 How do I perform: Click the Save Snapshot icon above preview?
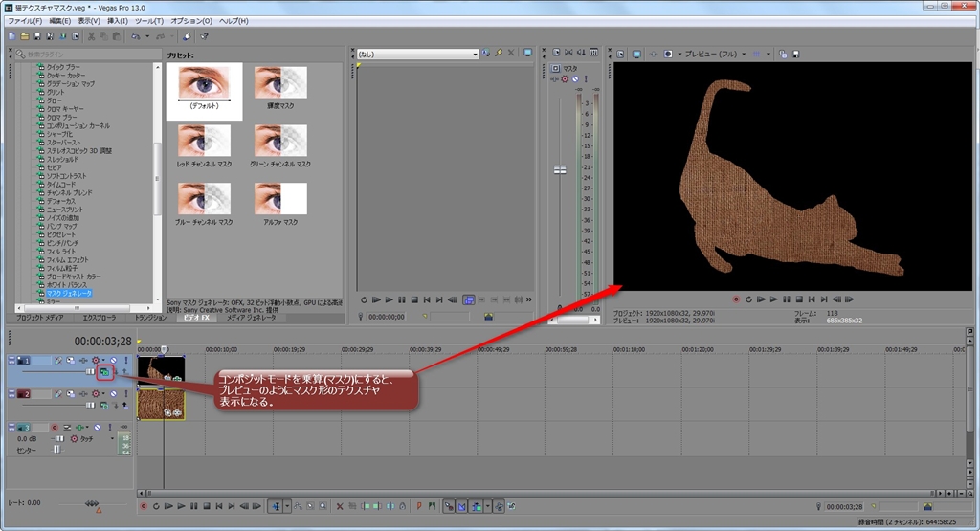coord(795,54)
